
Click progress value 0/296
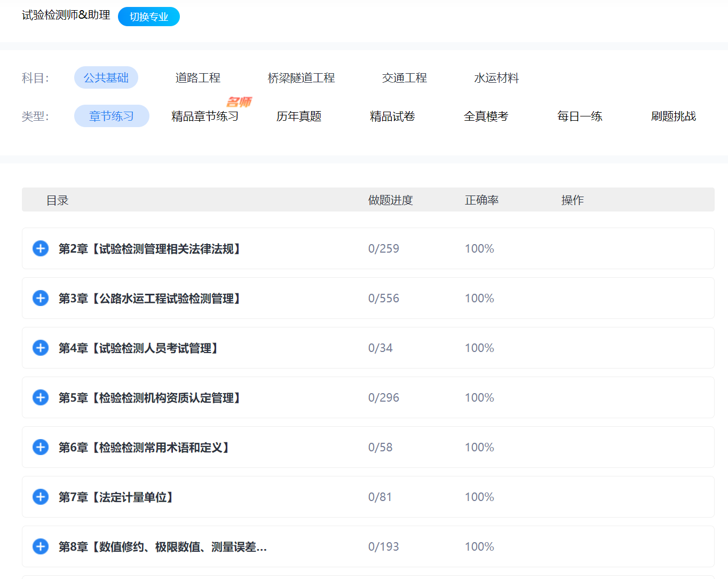pos(384,397)
